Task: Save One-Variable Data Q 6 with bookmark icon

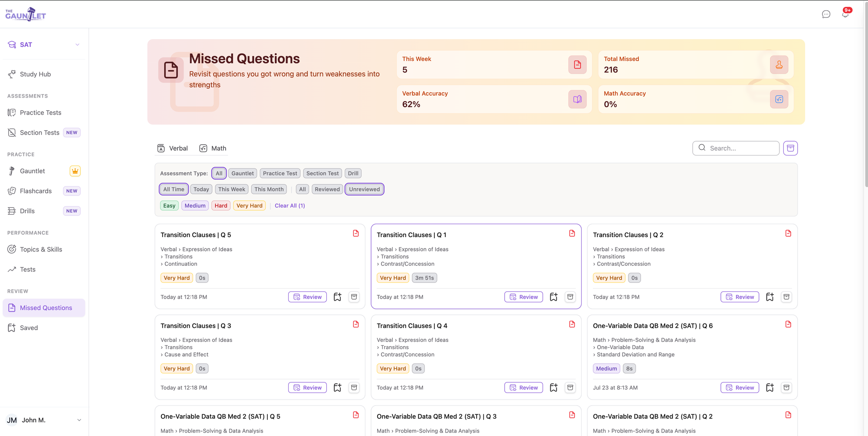Action: click(770, 388)
